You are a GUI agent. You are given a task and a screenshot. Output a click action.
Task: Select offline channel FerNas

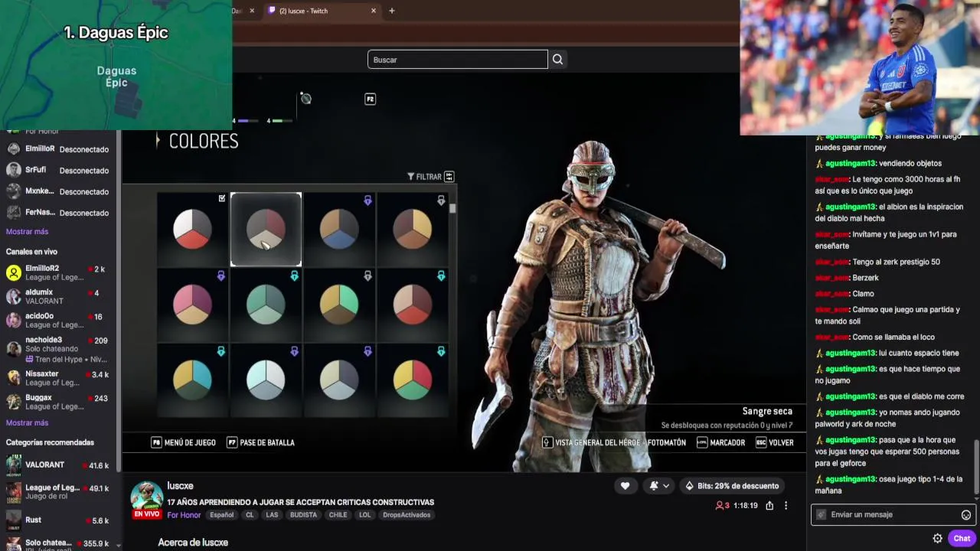click(57, 213)
